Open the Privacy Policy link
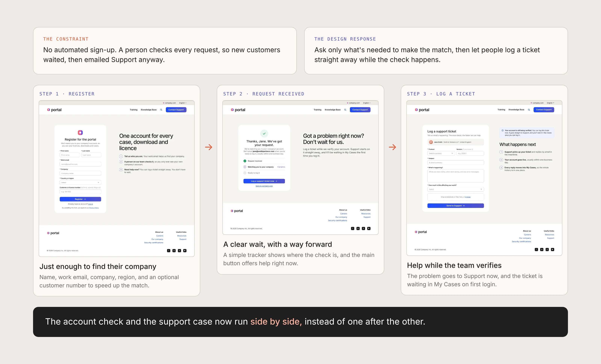The height and width of the screenshot is (364, 601). point(94,208)
